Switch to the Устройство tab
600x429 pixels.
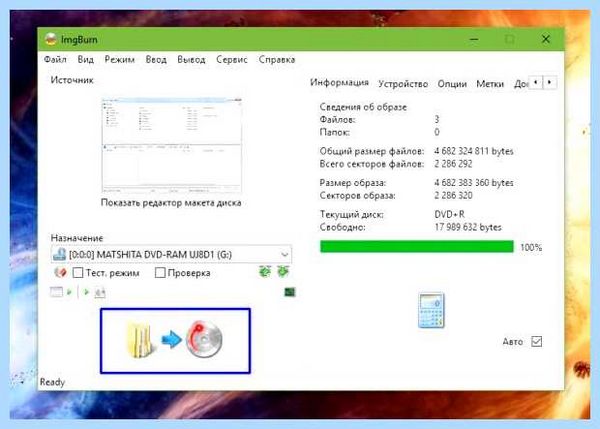coord(403,84)
